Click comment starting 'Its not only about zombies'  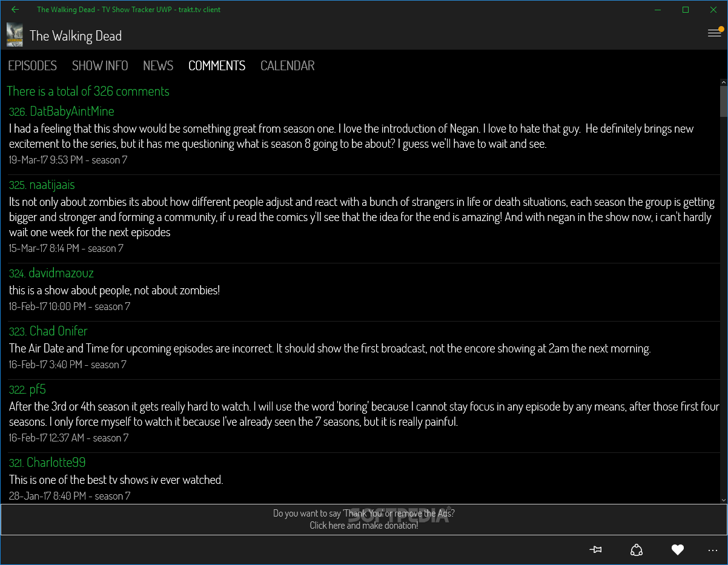362,217
